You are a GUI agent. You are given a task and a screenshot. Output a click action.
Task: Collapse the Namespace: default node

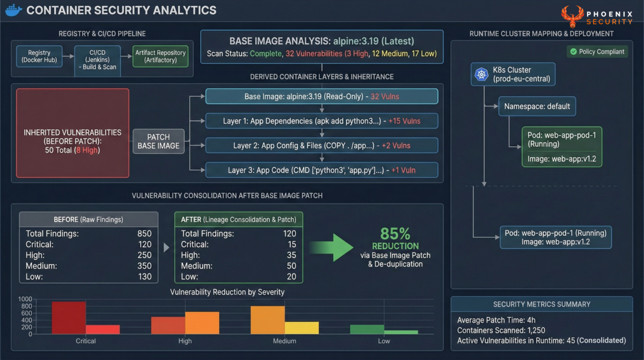coord(537,106)
